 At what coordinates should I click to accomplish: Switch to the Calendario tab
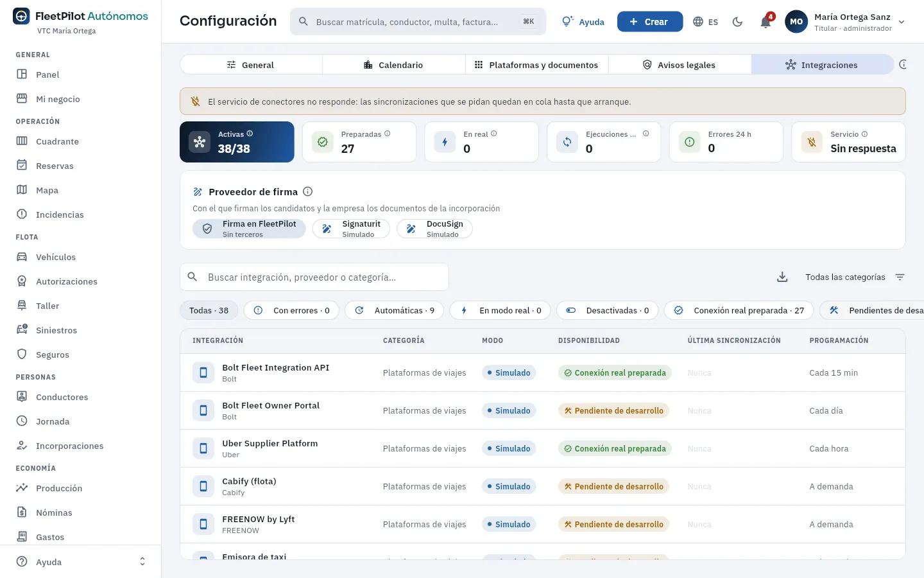pyautogui.click(x=394, y=64)
